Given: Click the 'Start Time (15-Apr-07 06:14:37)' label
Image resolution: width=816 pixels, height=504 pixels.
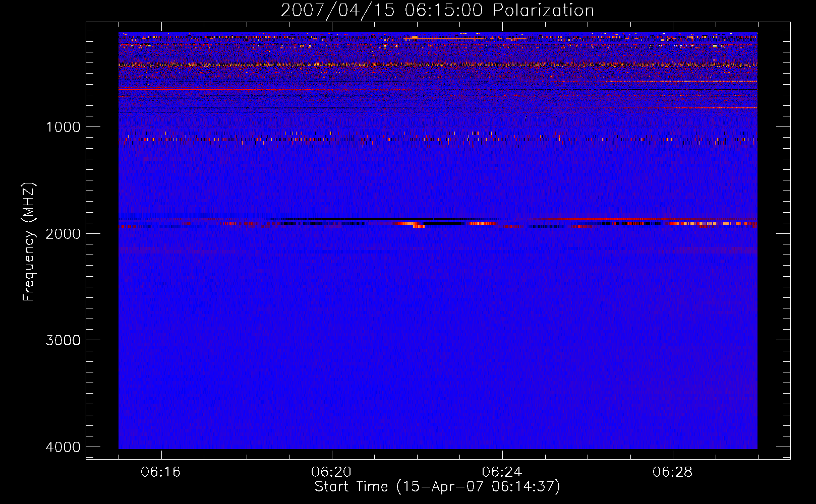Looking at the screenshot, I should 437,487.
